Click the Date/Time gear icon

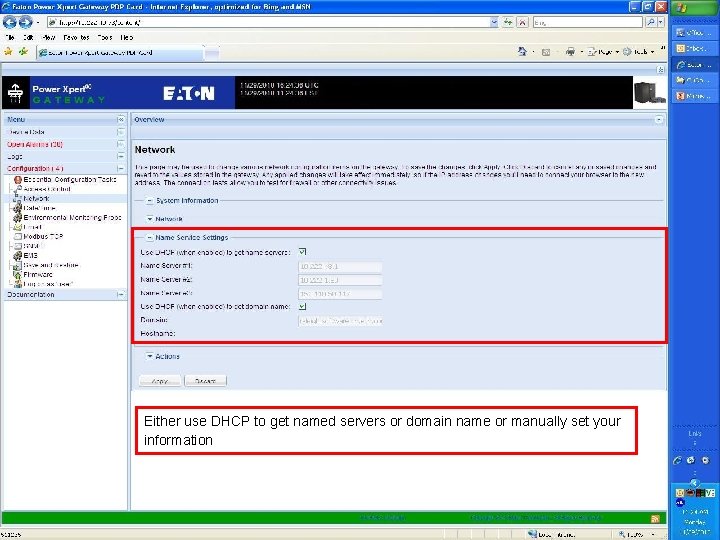point(17,208)
